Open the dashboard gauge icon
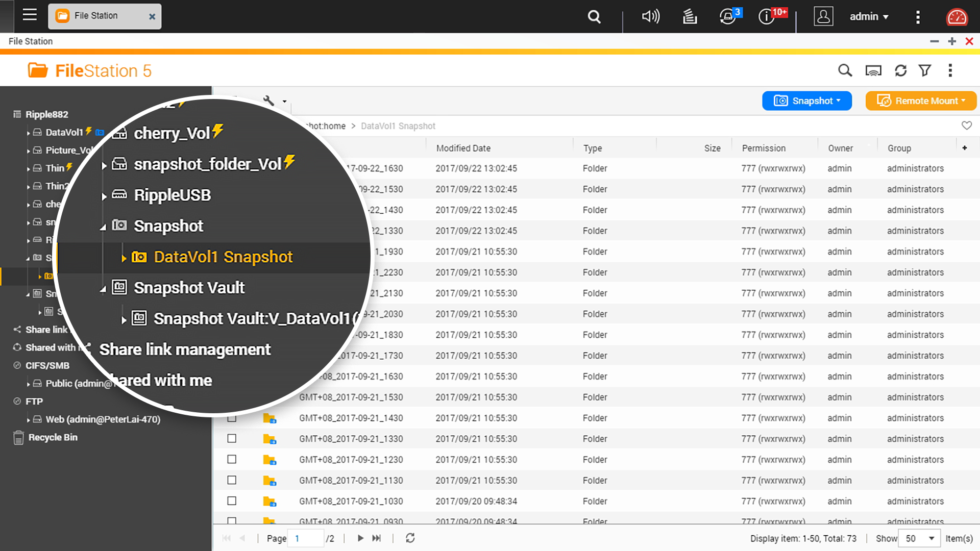This screenshot has width=980, height=551. (957, 16)
